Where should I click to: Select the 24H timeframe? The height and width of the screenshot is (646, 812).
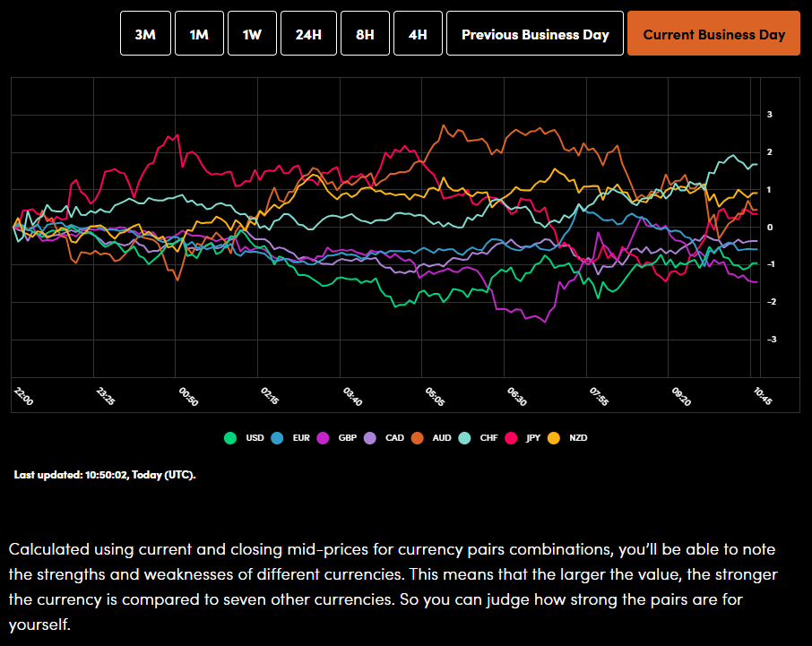pyautogui.click(x=308, y=33)
